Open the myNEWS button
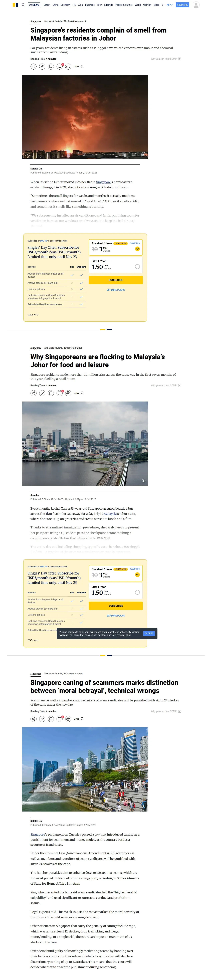Image resolution: width=213 pixels, height=980 pixels. click(x=34, y=5)
